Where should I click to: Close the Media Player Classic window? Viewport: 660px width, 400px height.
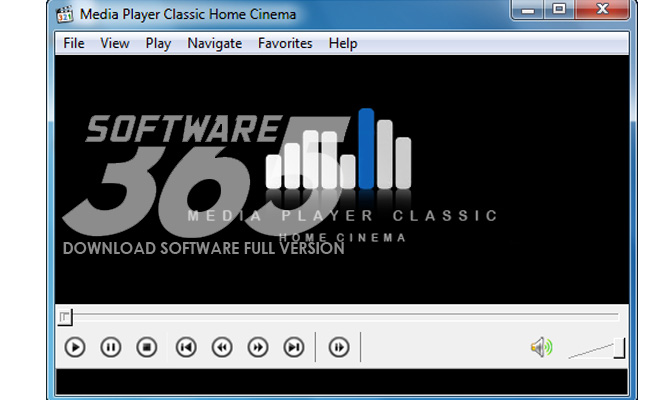click(x=602, y=9)
